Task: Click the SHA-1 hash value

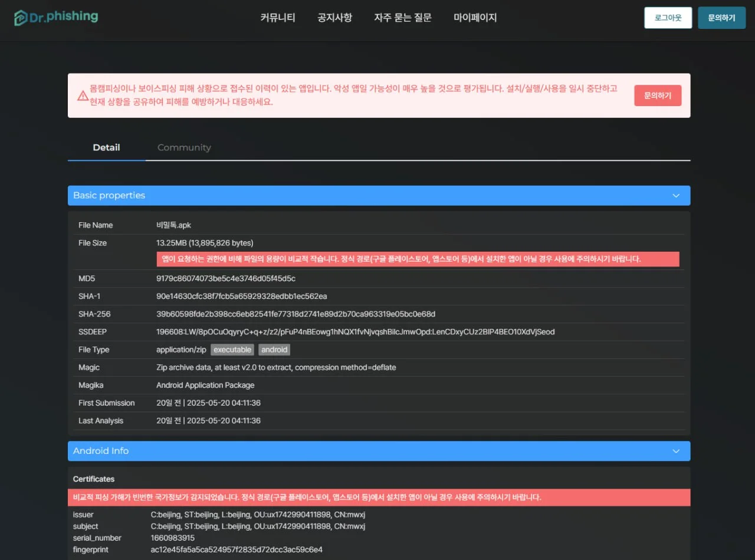Action: pos(241,296)
